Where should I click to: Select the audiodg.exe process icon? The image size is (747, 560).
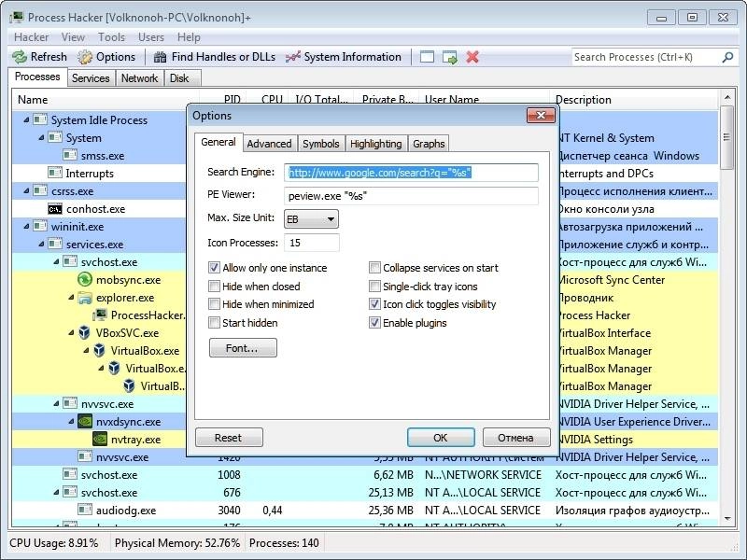(x=85, y=510)
